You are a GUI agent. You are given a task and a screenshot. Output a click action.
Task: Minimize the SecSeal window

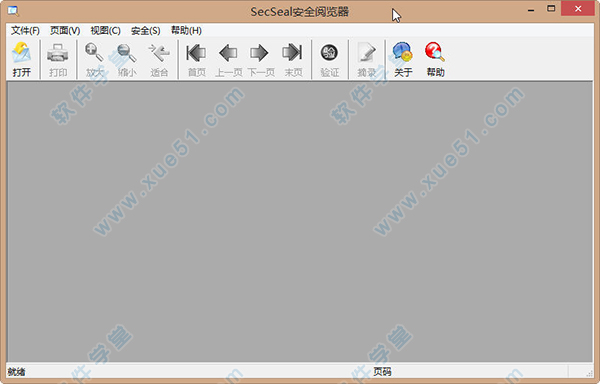(x=530, y=9)
